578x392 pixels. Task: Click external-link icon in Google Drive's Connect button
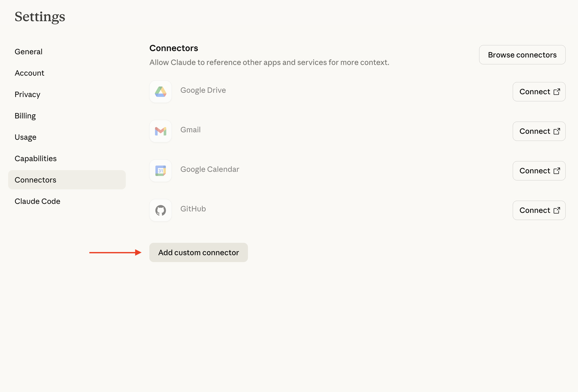(x=557, y=92)
